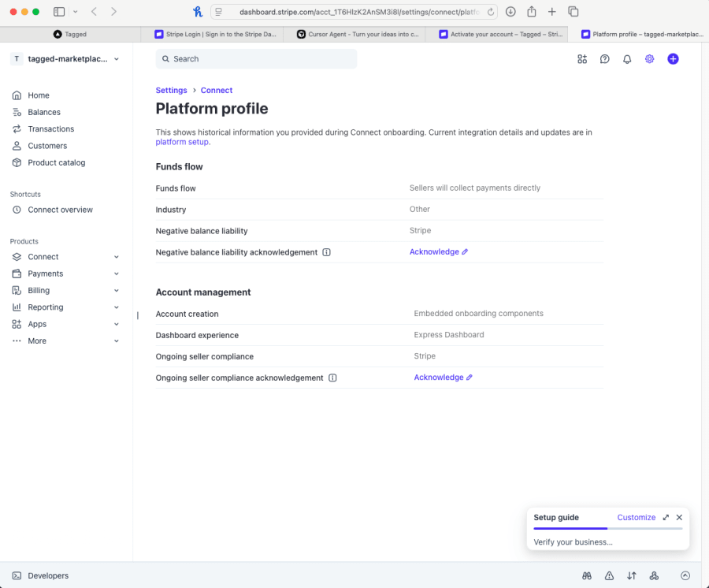The width and height of the screenshot is (709, 588).
Task: Expand the Setup guide panel with the arrow icon
Action: click(666, 517)
